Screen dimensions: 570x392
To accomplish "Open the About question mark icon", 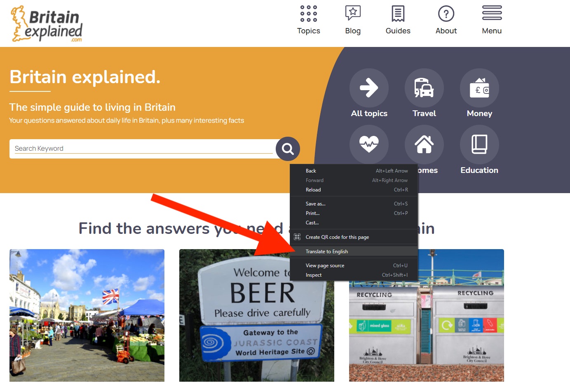I will (x=446, y=14).
